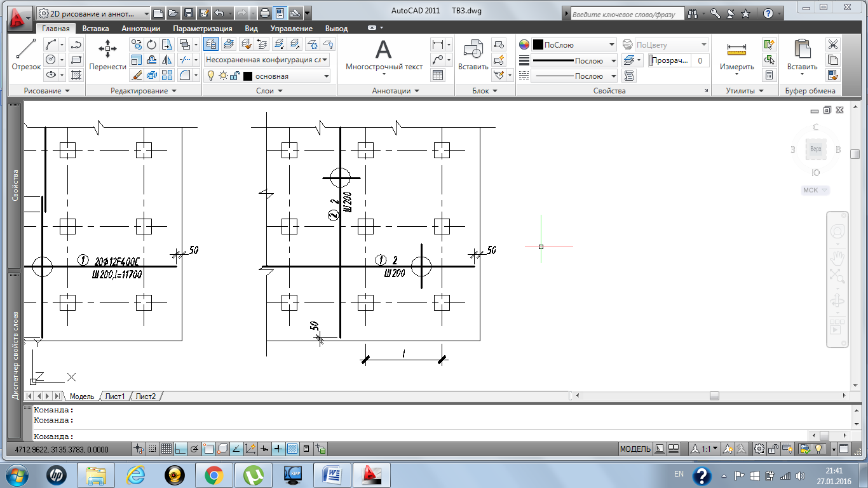Switch to the Аннотации ribbon tab
868x488 pixels.
click(x=140, y=29)
